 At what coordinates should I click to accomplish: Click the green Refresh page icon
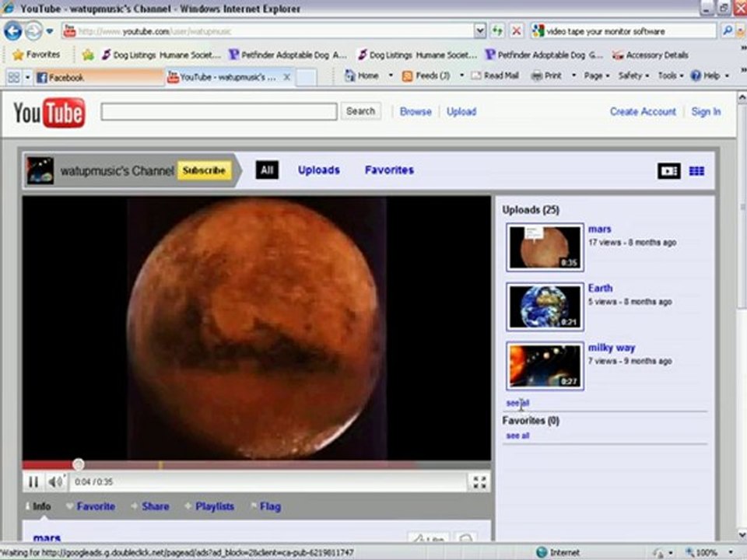pyautogui.click(x=497, y=31)
